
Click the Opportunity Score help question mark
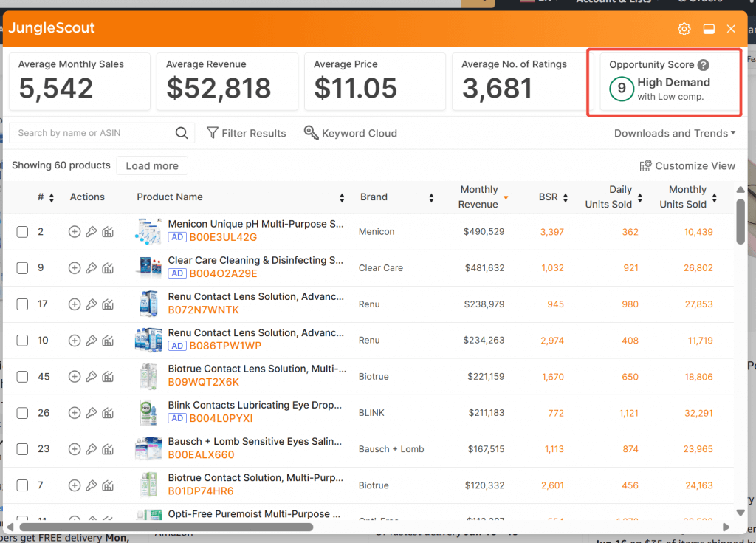point(704,65)
